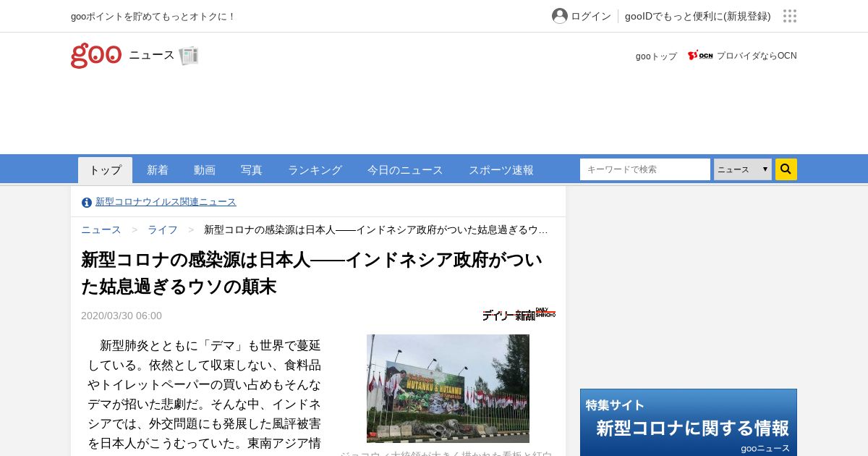Click the article headline 新型コロナの感染源は日本人
This screenshot has height=456, width=868.
pos(312,273)
